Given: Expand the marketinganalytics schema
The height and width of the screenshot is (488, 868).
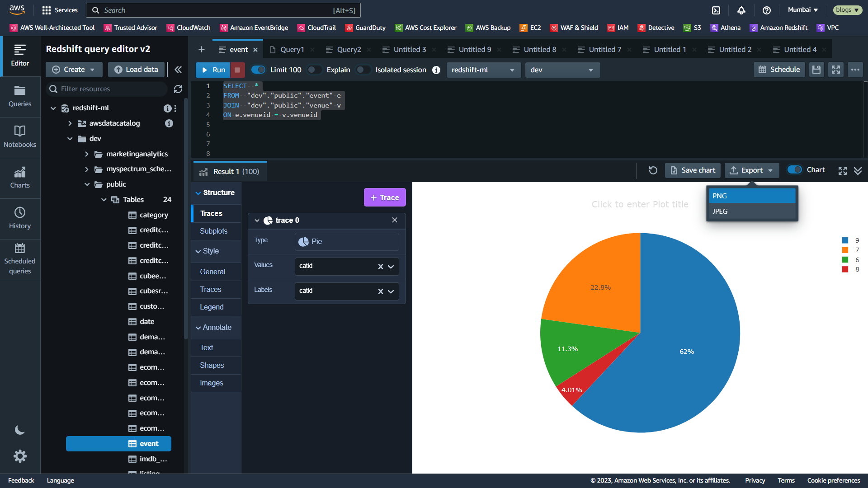Looking at the screenshot, I should pos(87,154).
